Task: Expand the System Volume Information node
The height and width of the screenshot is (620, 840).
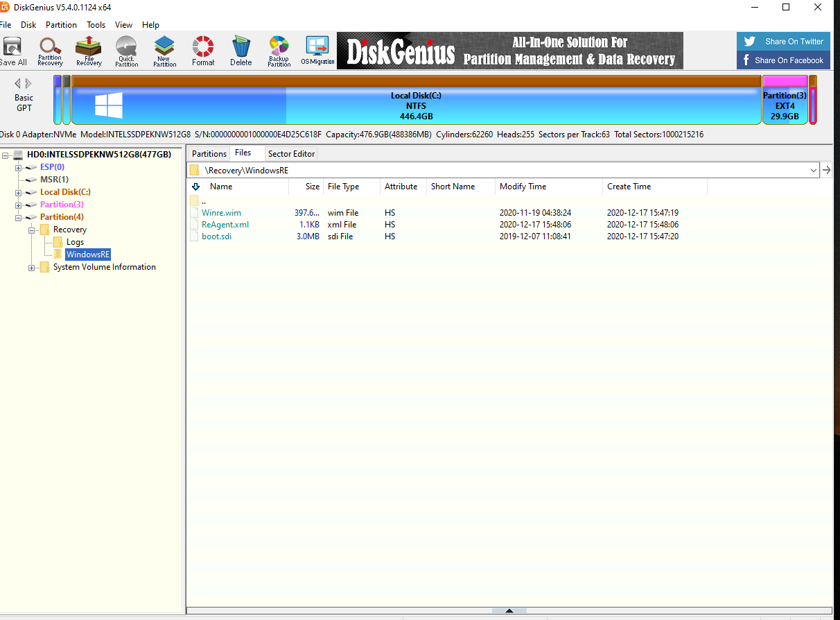Action: [x=32, y=267]
